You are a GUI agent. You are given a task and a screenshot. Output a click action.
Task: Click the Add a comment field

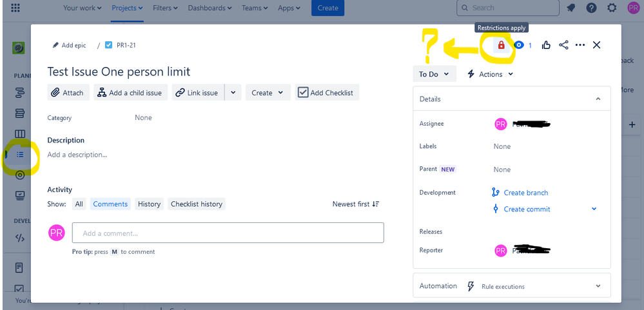(228, 233)
